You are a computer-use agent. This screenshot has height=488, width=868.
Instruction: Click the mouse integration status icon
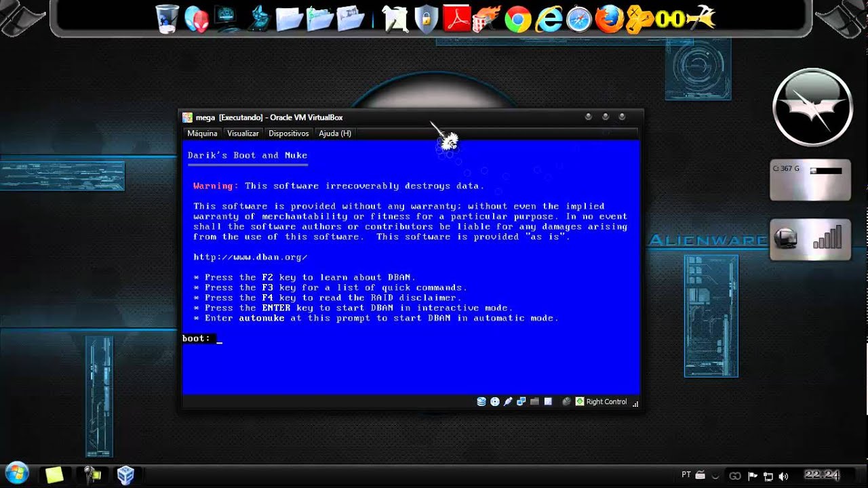point(567,401)
